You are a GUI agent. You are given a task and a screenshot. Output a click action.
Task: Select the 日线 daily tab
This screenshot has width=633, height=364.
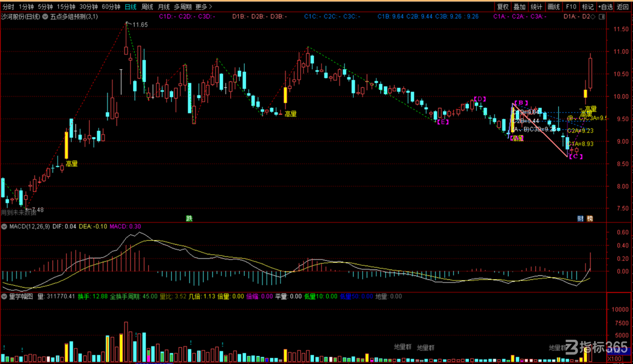point(131,7)
